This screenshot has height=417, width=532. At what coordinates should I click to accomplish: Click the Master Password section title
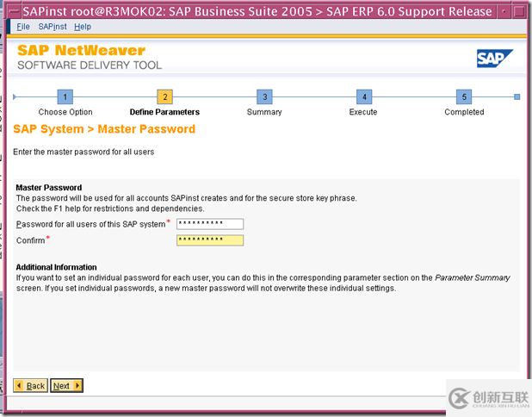(49, 188)
